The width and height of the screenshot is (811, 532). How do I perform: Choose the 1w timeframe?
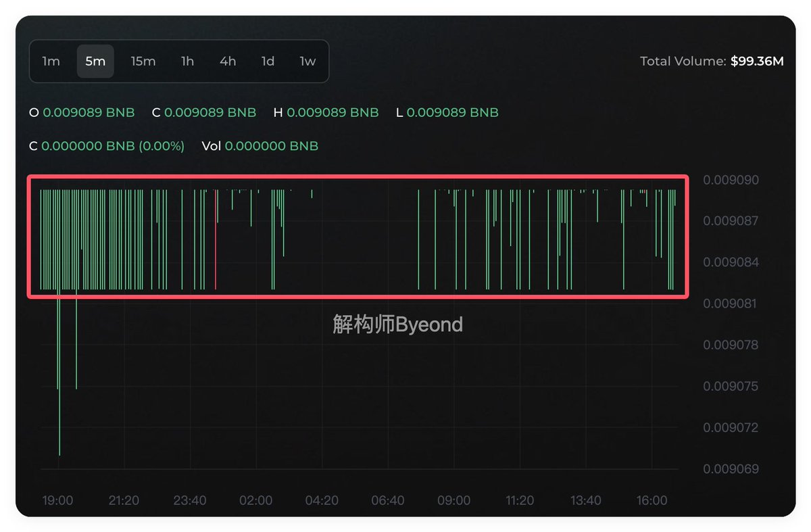[x=308, y=62]
